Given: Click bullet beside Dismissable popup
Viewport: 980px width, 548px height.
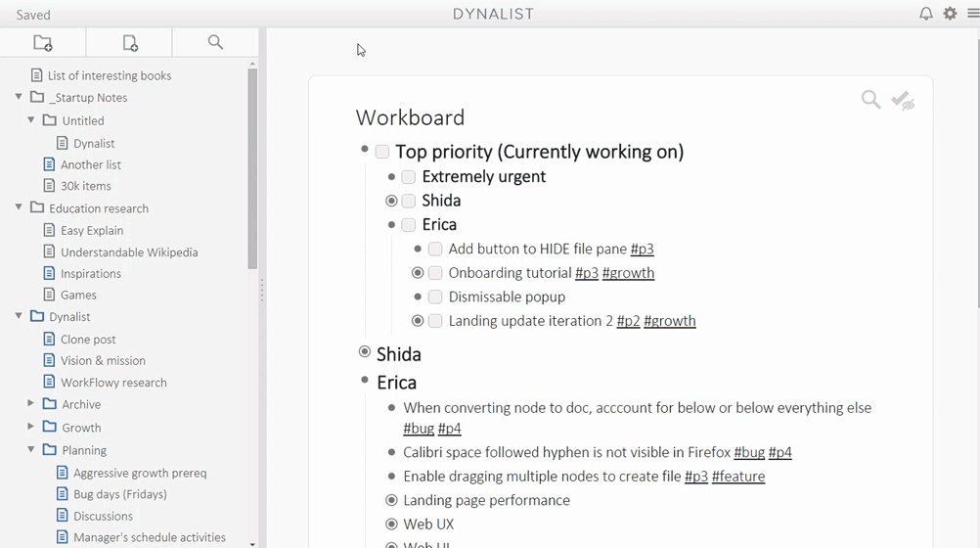Looking at the screenshot, I should pos(419,297).
